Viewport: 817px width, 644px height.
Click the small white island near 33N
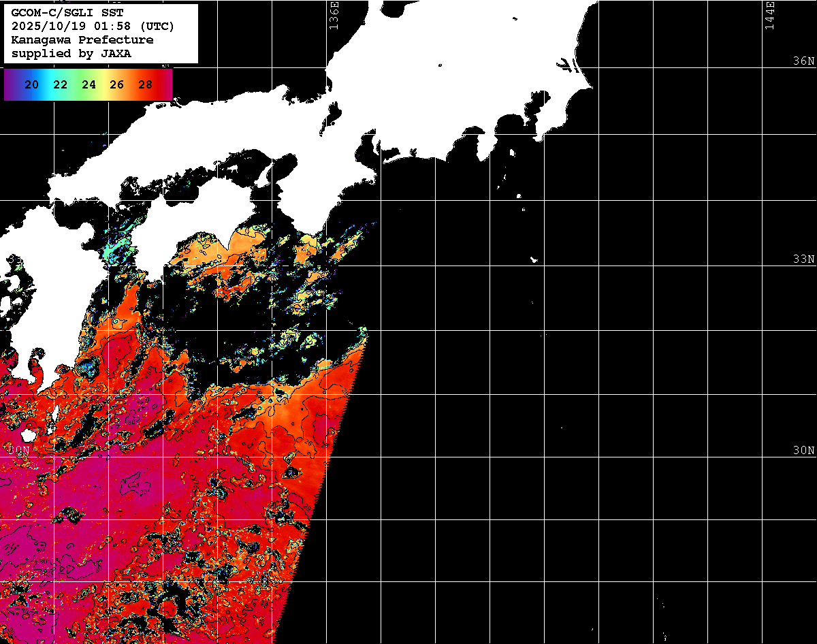(x=534, y=259)
